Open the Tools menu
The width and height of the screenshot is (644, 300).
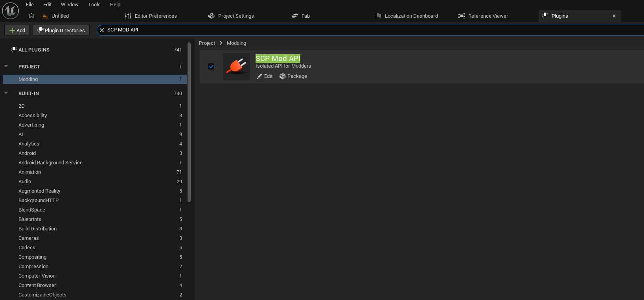(x=94, y=5)
